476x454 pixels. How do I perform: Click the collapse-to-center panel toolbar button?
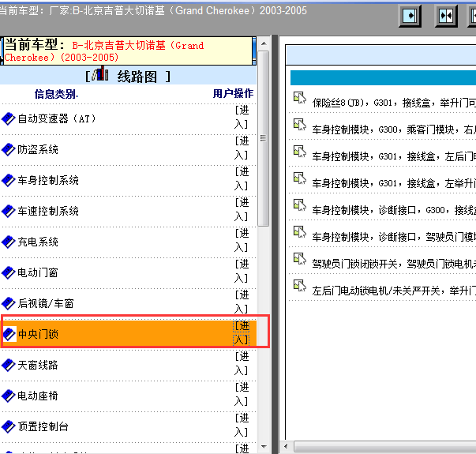446,16
